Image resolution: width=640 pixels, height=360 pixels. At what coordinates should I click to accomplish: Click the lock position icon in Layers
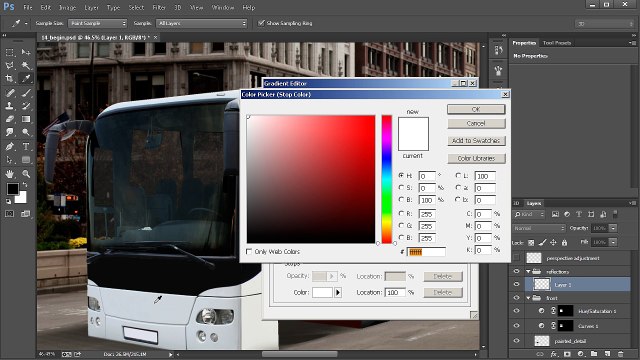(553, 242)
